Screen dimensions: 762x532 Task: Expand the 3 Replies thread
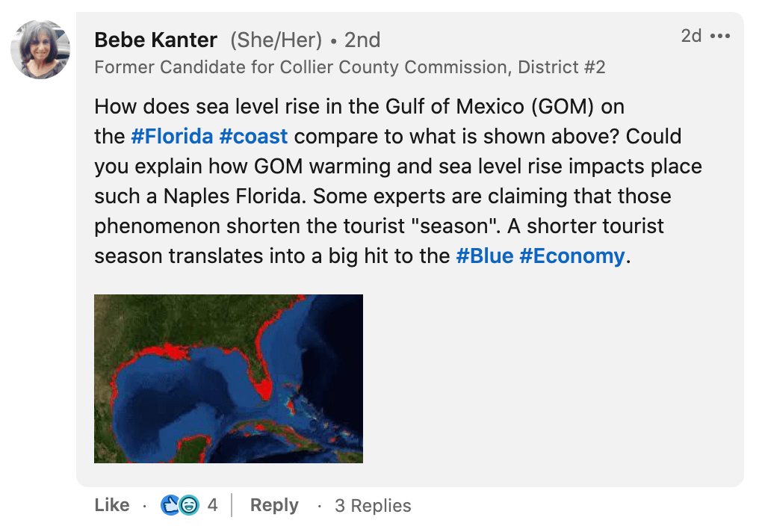pyautogui.click(x=371, y=505)
